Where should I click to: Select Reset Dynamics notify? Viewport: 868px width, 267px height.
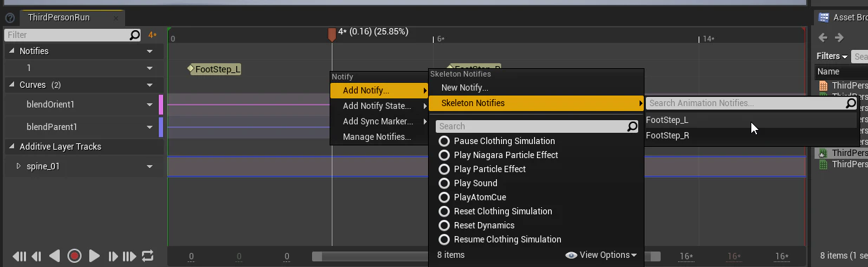point(477,226)
